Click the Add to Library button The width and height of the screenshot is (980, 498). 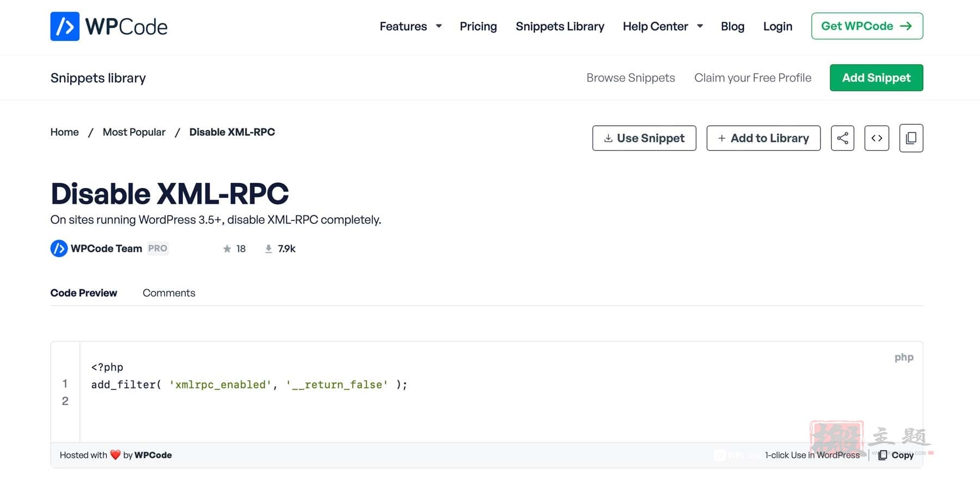pyautogui.click(x=763, y=138)
